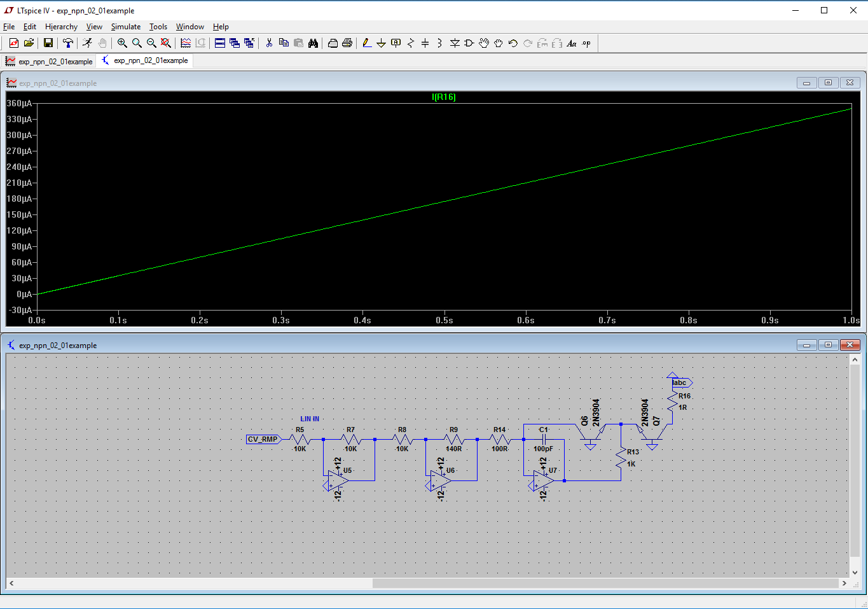Screen dimensions: 868x609
Task: Click the Run simulation icon
Action: click(x=87, y=43)
